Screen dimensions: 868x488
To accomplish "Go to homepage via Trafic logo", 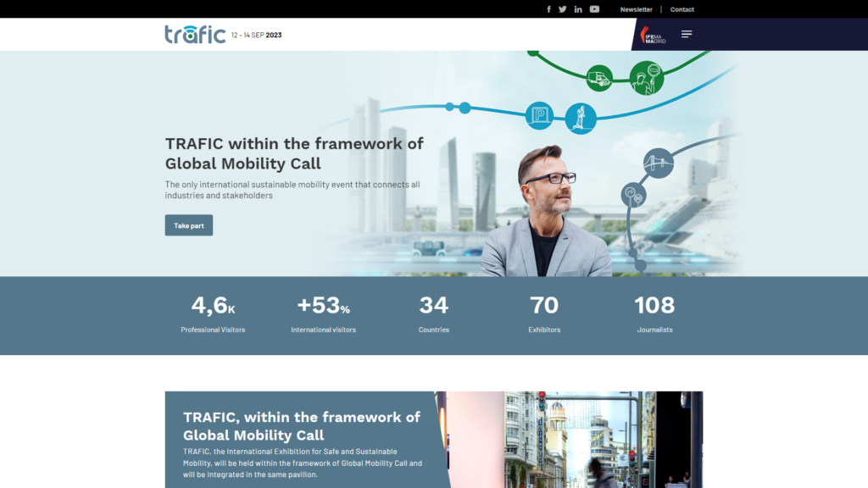I will click(195, 34).
